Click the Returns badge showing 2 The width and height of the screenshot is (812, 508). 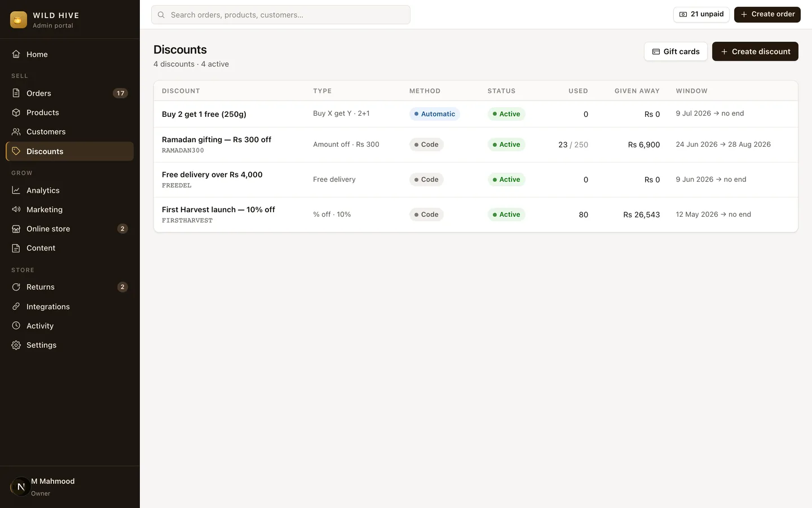pyautogui.click(x=122, y=287)
